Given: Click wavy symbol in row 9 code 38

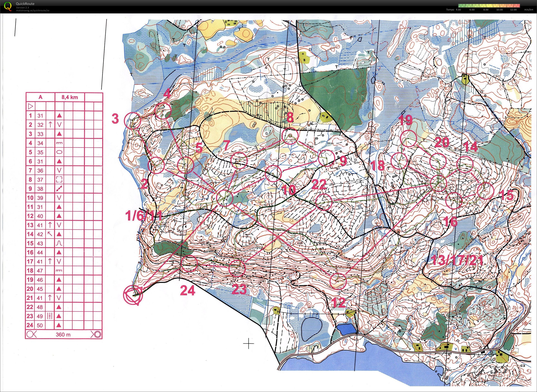Looking at the screenshot, I should pos(59,189).
